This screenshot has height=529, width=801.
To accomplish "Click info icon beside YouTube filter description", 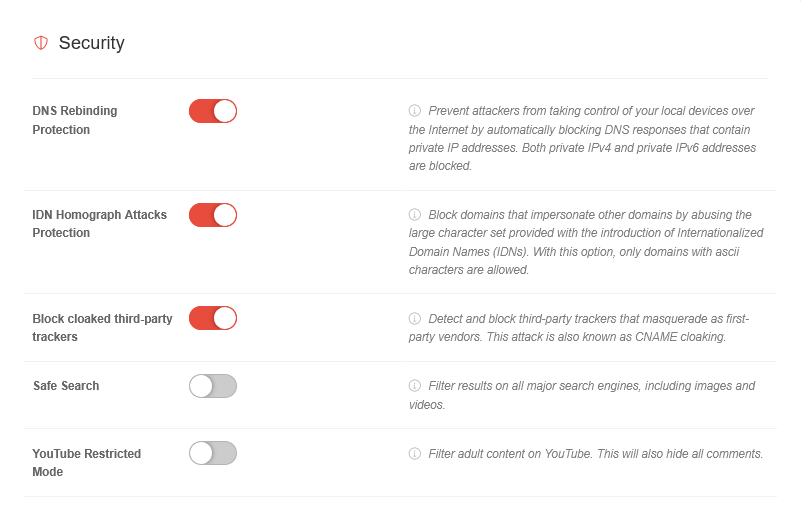I will [415, 454].
